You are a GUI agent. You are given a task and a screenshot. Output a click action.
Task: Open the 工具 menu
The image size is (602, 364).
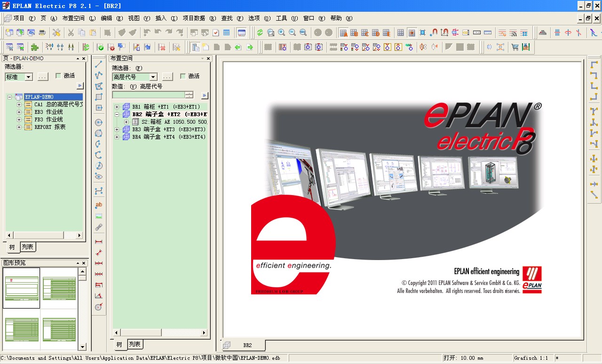pyautogui.click(x=287, y=18)
